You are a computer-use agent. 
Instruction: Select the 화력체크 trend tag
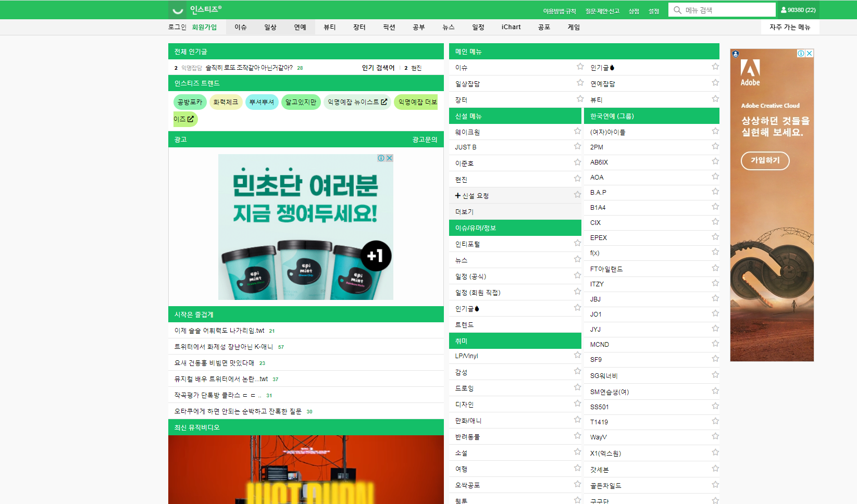click(x=226, y=102)
